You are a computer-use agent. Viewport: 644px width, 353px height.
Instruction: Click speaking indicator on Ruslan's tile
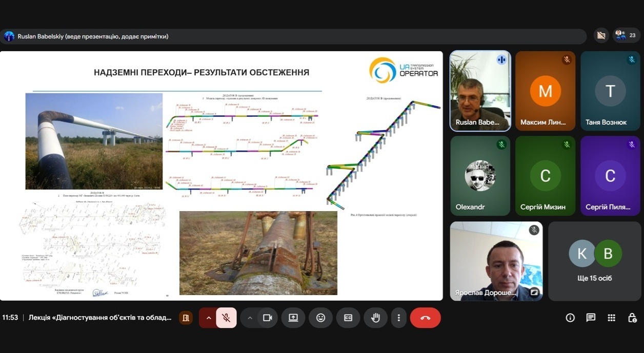(501, 59)
